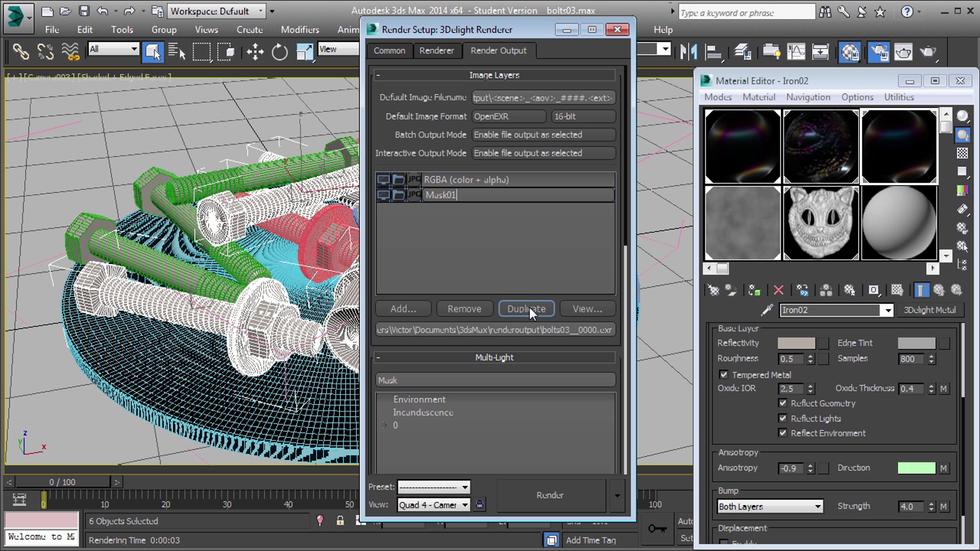Open the green Direction color swatch
The image size is (980, 551).
point(916,468)
